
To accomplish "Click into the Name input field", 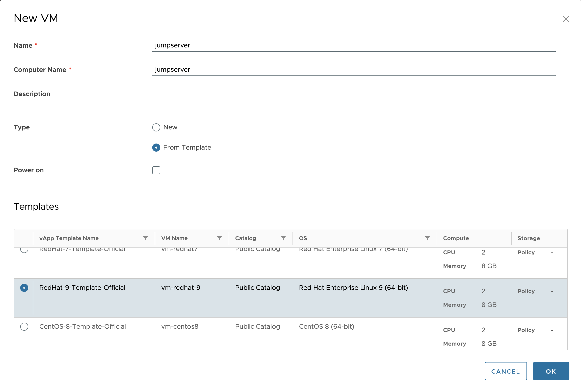I will (x=353, y=45).
